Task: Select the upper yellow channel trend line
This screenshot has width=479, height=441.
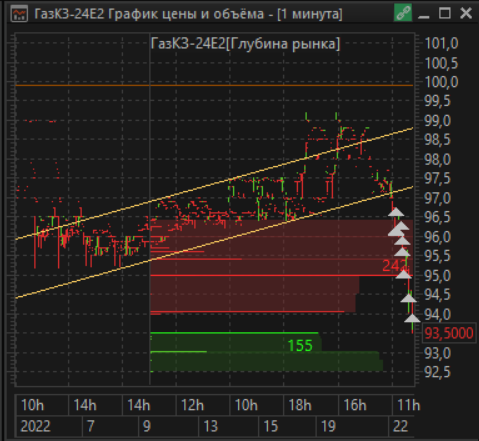Action: click(x=214, y=184)
